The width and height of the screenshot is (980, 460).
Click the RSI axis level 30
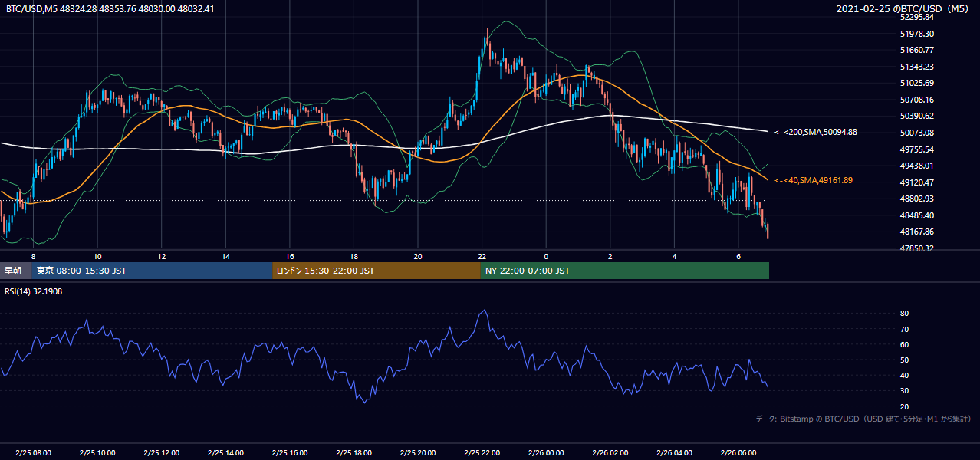pos(904,391)
